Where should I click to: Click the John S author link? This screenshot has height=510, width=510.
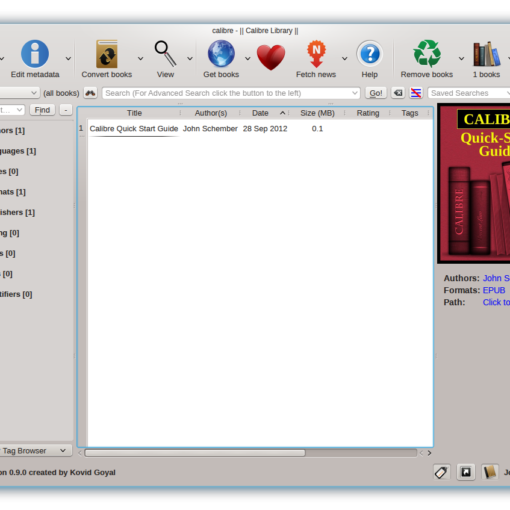pos(496,278)
